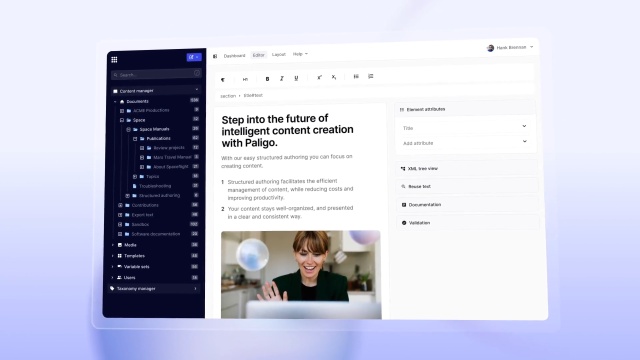Insert a bulleted list from toolbar
This screenshot has height=360, width=640.
pyautogui.click(x=356, y=76)
